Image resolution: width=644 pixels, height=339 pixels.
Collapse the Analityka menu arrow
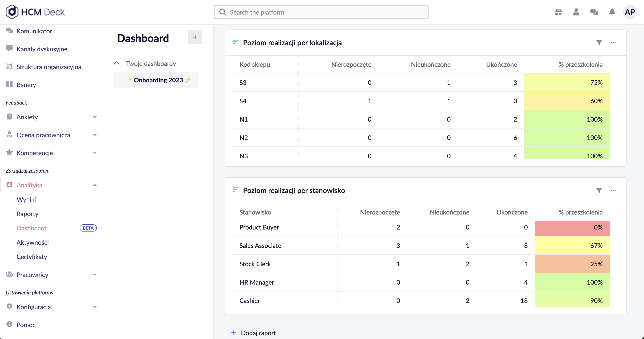tap(95, 185)
